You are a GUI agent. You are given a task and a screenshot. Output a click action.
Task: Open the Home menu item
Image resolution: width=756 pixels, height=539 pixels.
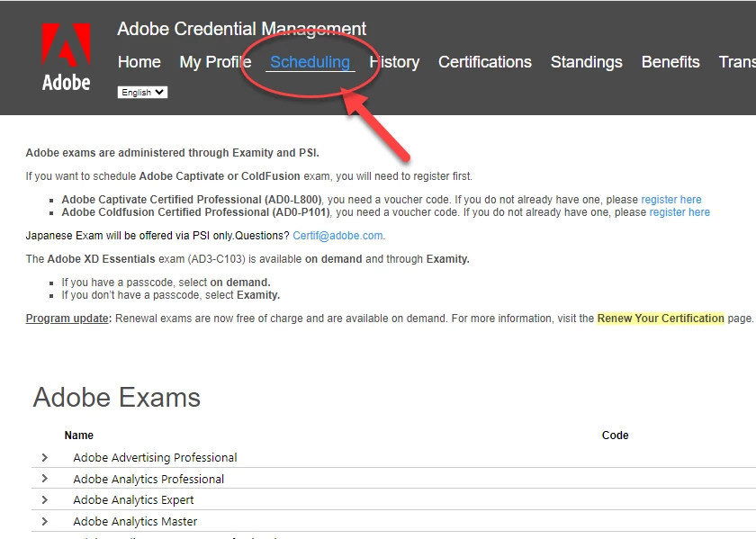tap(139, 62)
